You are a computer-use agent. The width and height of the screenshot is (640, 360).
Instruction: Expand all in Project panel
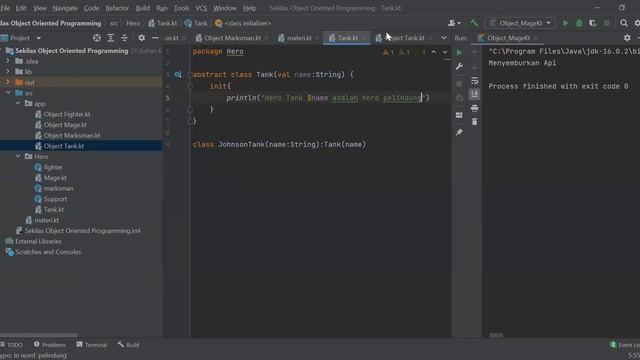click(x=111, y=38)
